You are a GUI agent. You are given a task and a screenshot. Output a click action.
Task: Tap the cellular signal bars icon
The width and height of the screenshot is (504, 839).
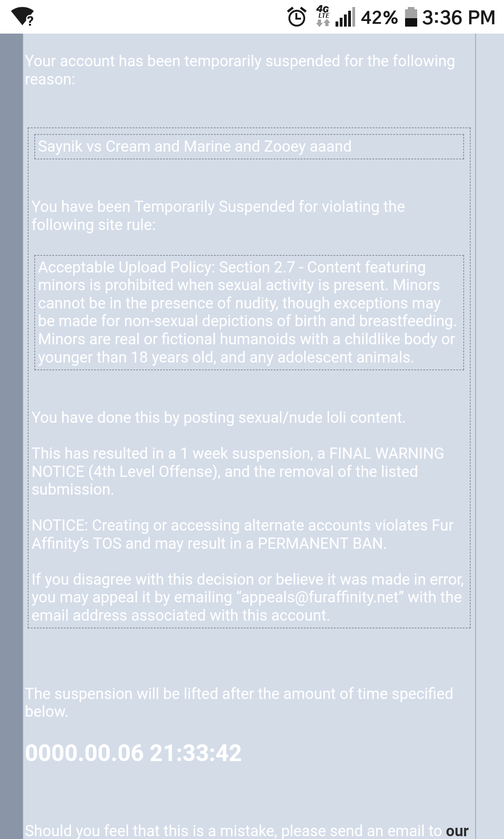[345, 17]
